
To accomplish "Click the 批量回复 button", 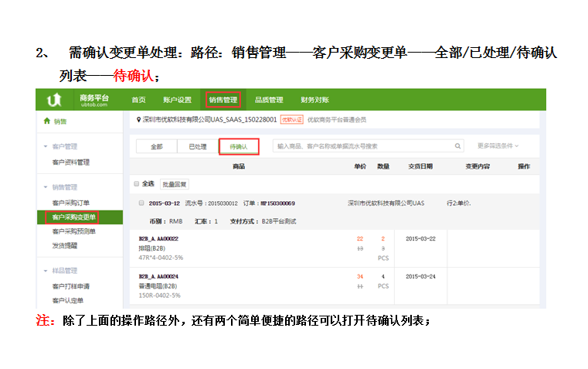I will [x=174, y=184].
